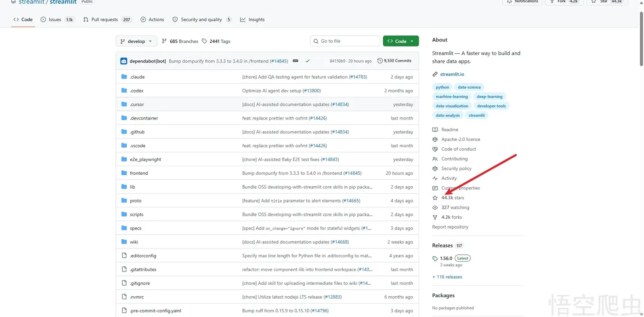
Task: Open the develop branch dropdown
Action: pyautogui.click(x=136, y=41)
